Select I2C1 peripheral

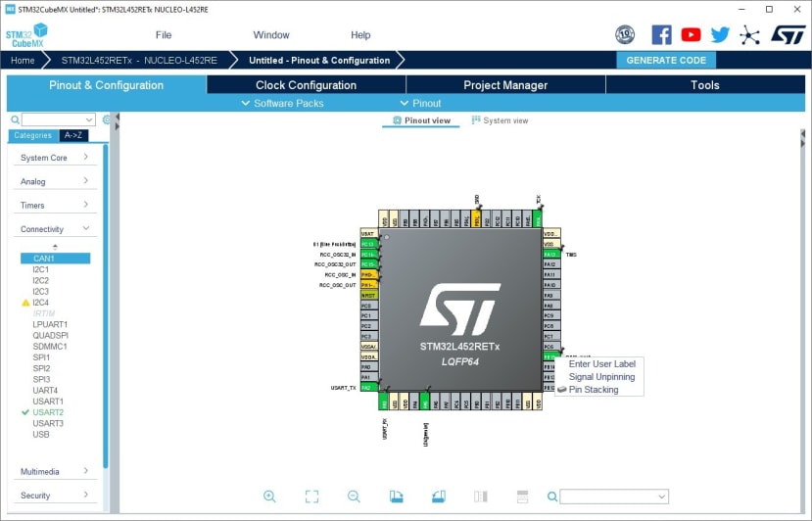40,269
